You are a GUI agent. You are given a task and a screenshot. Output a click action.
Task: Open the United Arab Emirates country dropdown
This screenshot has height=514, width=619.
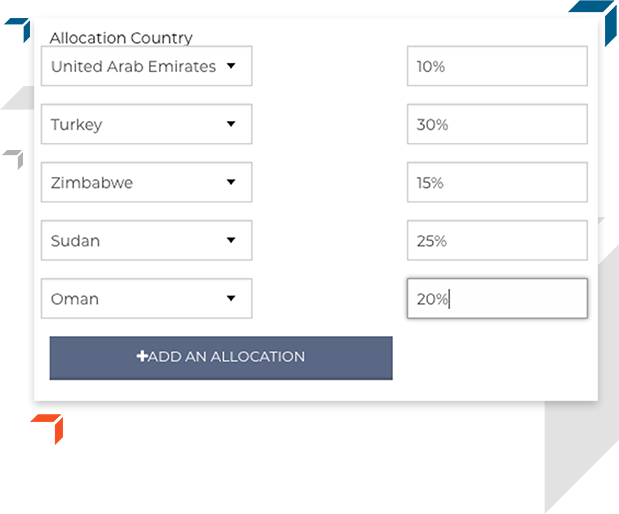click(x=146, y=66)
